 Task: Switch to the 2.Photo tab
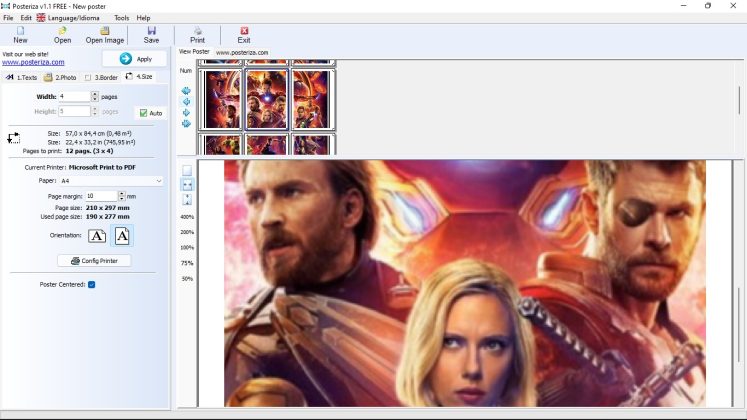pyautogui.click(x=61, y=77)
